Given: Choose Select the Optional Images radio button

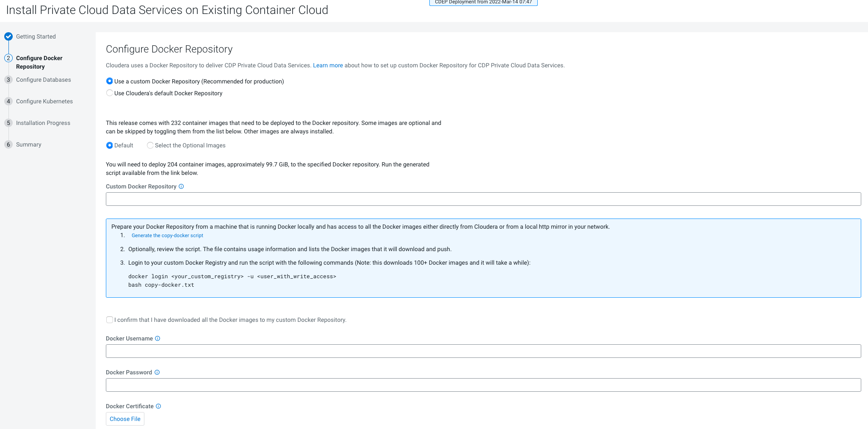Looking at the screenshot, I should 150,145.
